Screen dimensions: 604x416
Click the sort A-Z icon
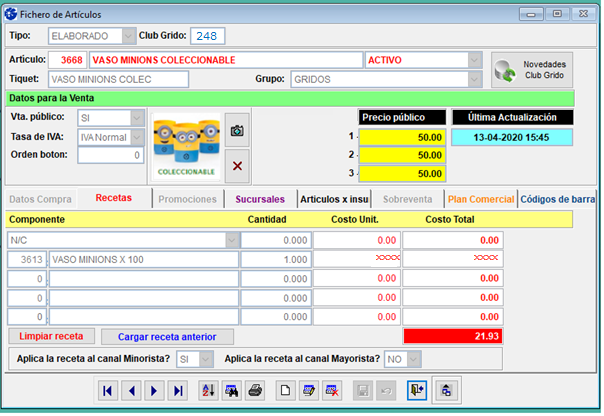coord(207,390)
